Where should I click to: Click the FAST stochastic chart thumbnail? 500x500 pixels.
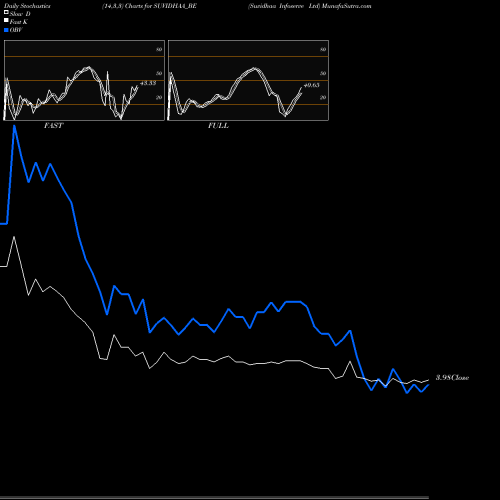pyautogui.click(x=84, y=80)
